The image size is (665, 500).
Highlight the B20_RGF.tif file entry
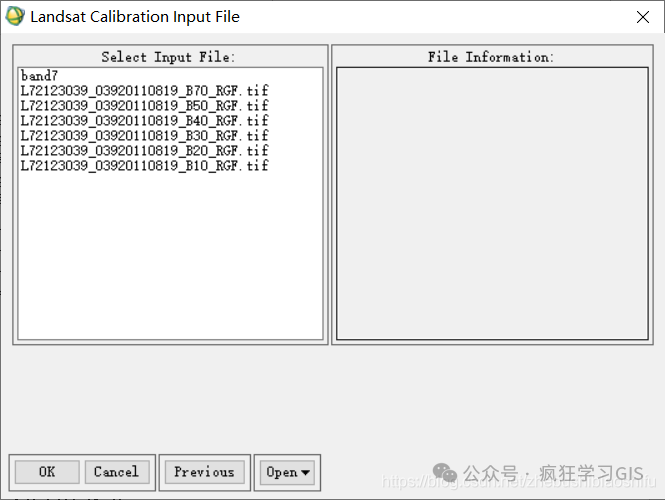click(x=145, y=151)
